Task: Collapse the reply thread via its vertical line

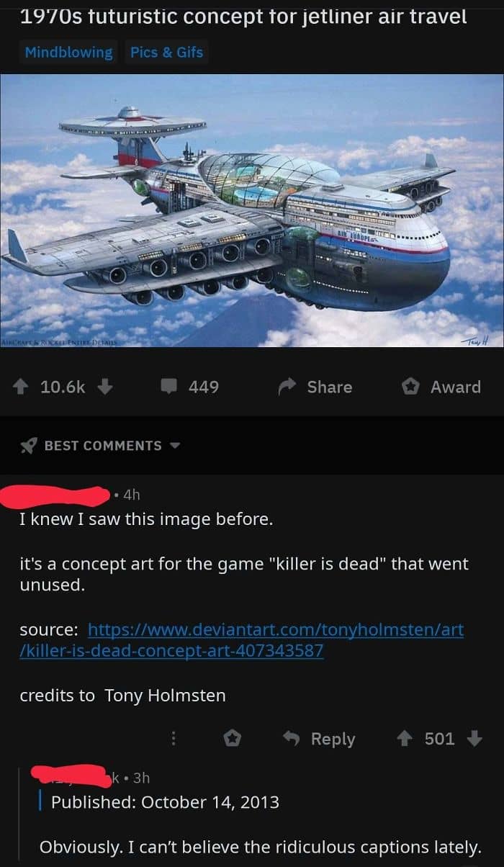Action: (x=42, y=801)
